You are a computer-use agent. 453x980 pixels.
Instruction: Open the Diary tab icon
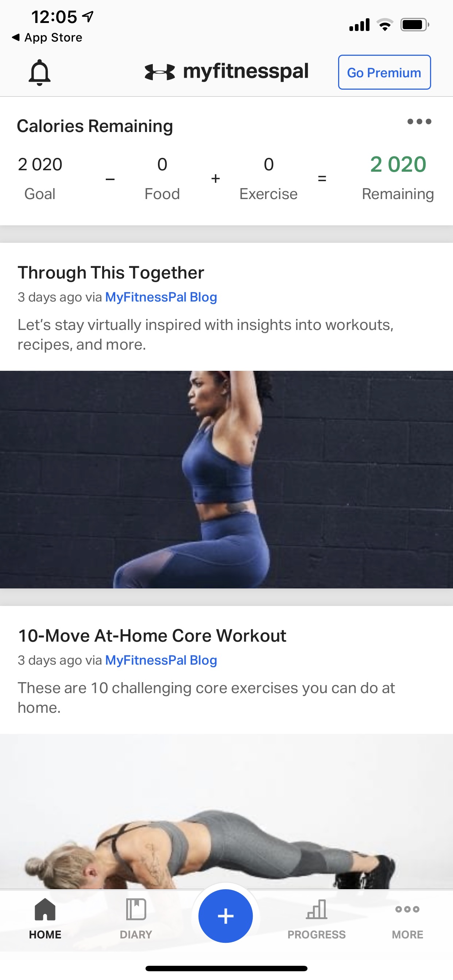click(136, 909)
